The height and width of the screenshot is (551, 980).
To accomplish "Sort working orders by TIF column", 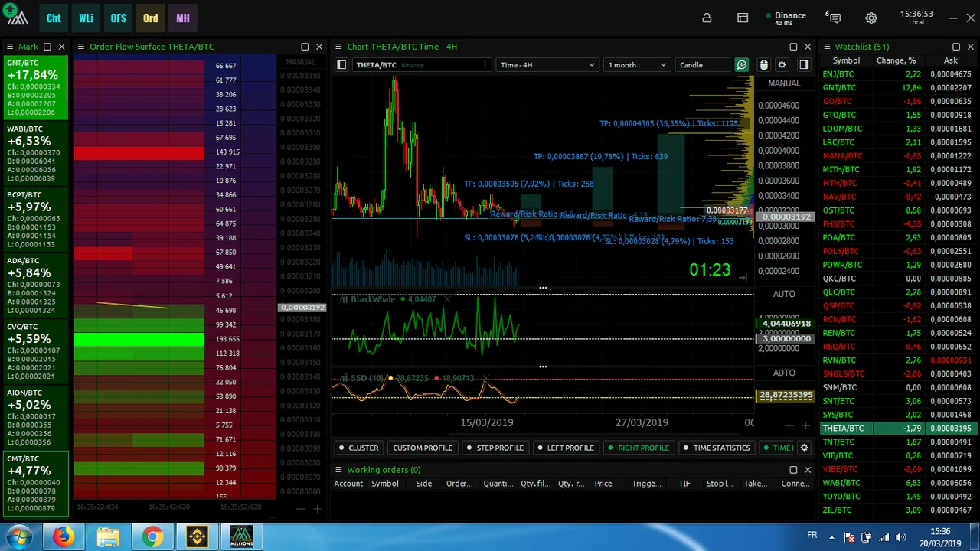I will (x=684, y=484).
